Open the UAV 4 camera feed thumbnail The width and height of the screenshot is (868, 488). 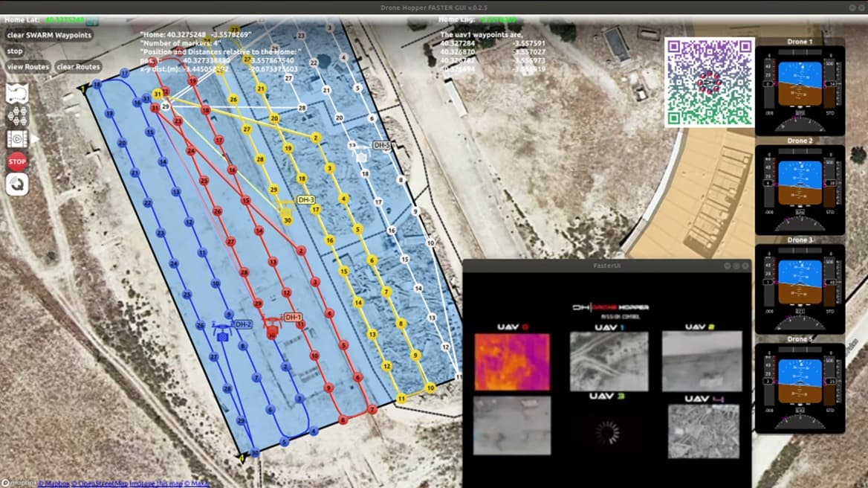pos(703,431)
